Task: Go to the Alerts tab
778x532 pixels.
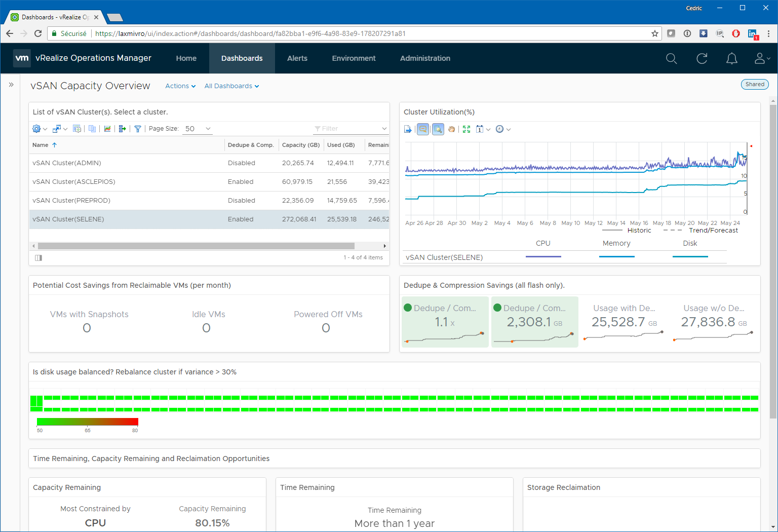Action: coord(297,58)
